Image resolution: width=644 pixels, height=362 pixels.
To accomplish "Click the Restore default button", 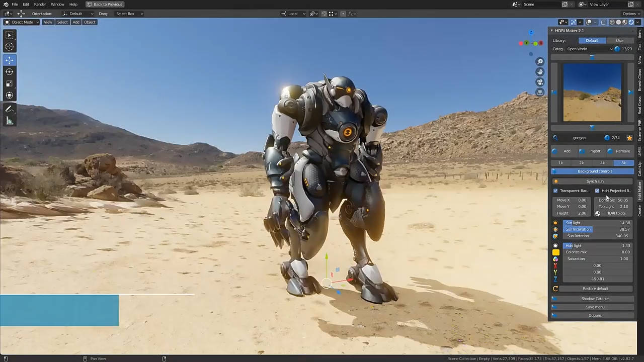I will 596,289.
